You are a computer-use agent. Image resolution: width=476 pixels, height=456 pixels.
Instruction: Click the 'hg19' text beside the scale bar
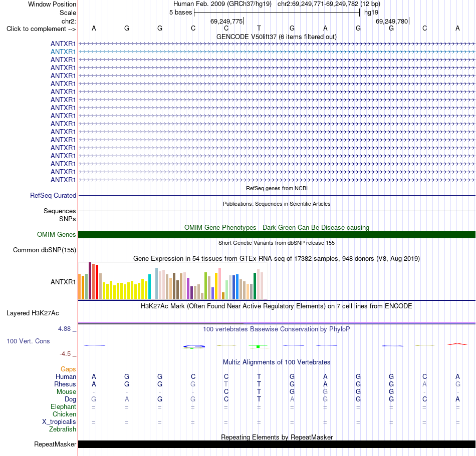371,13
